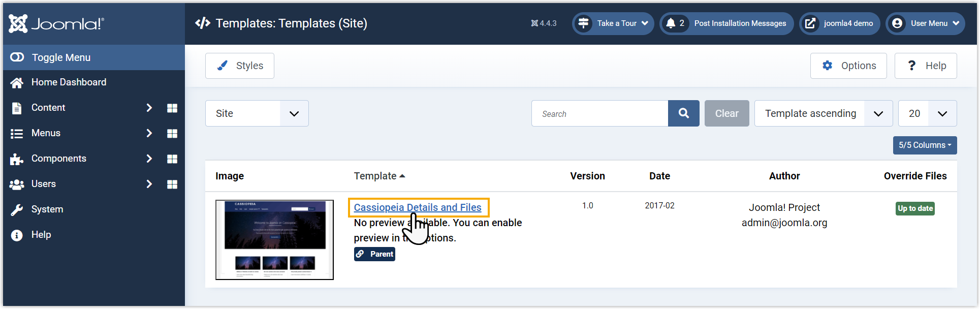Expand the Content submenu arrow
Screen dimensions: 980x309
(x=149, y=108)
